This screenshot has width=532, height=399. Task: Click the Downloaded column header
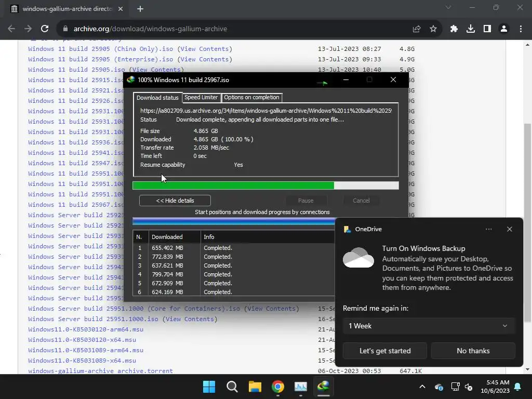(x=175, y=237)
